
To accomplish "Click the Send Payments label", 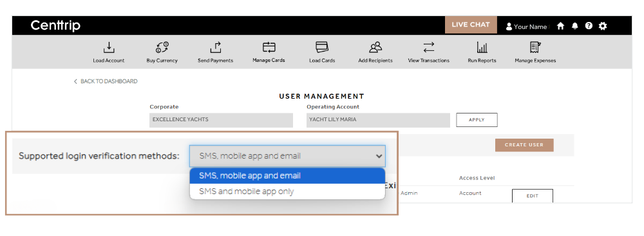I will click(x=215, y=61).
